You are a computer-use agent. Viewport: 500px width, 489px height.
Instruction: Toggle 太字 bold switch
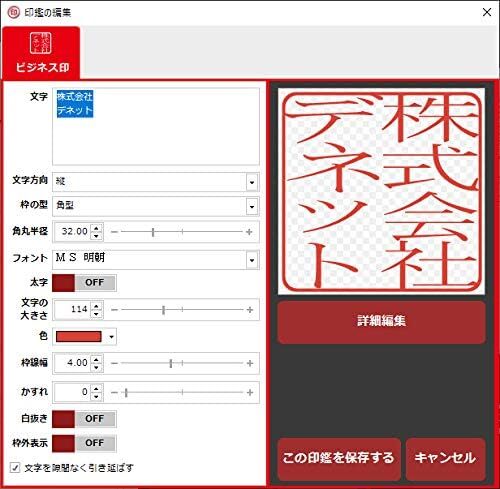coord(84,283)
